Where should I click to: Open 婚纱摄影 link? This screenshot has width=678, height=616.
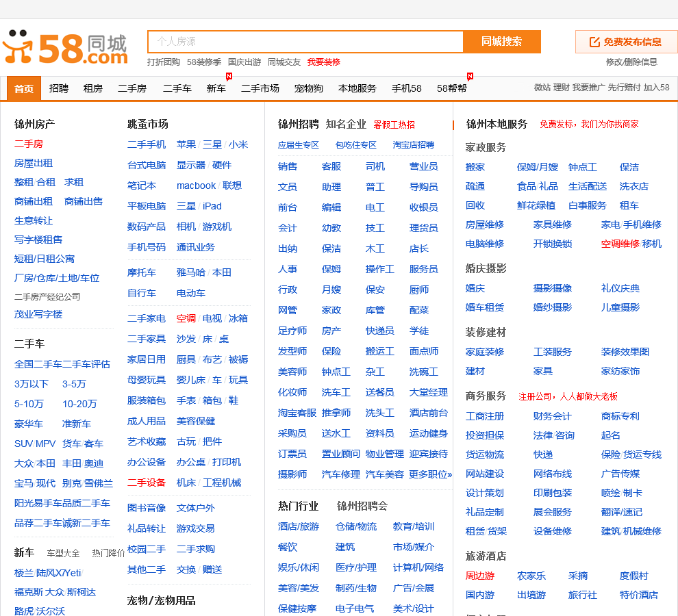tap(553, 308)
